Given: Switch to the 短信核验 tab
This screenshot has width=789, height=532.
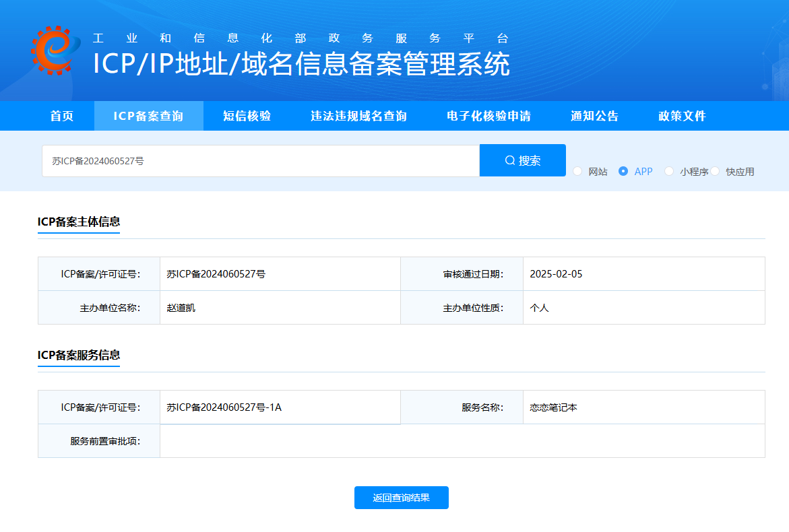Looking at the screenshot, I should tap(247, 115).
